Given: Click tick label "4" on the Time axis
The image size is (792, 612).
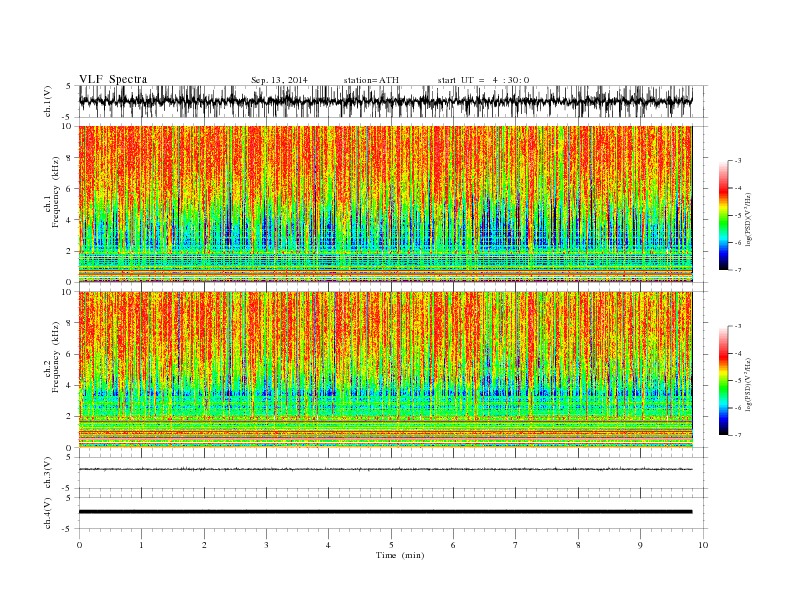Looking at the screenshot, I should [x=328, y=545].
